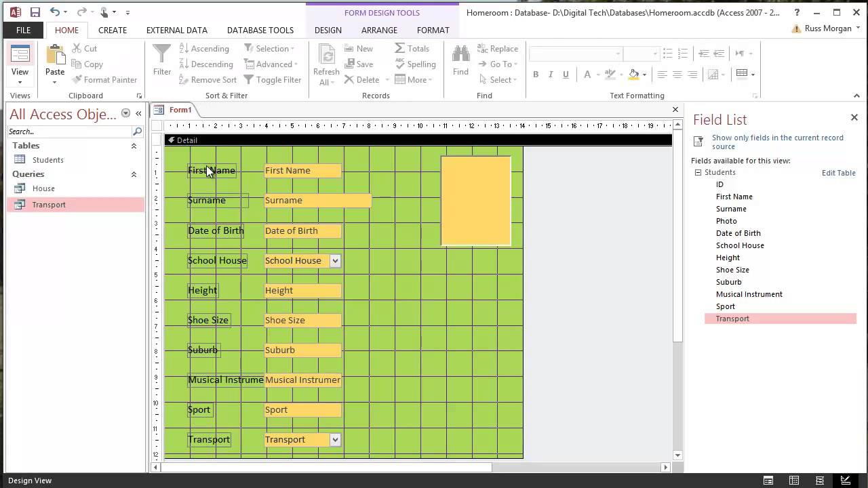Viewport: 868px width, 488px height.
Task: Open All Access Objects category dropdown
Action: point(125,113)
